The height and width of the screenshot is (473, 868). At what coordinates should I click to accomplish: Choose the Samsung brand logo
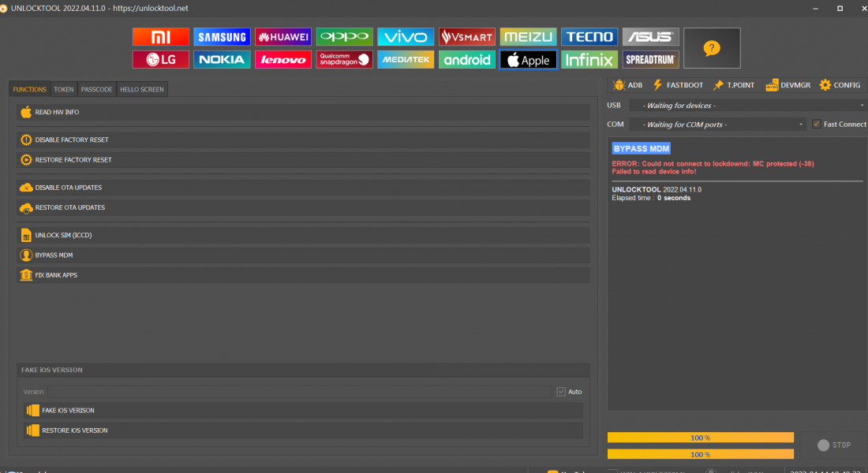coord(222,36)
